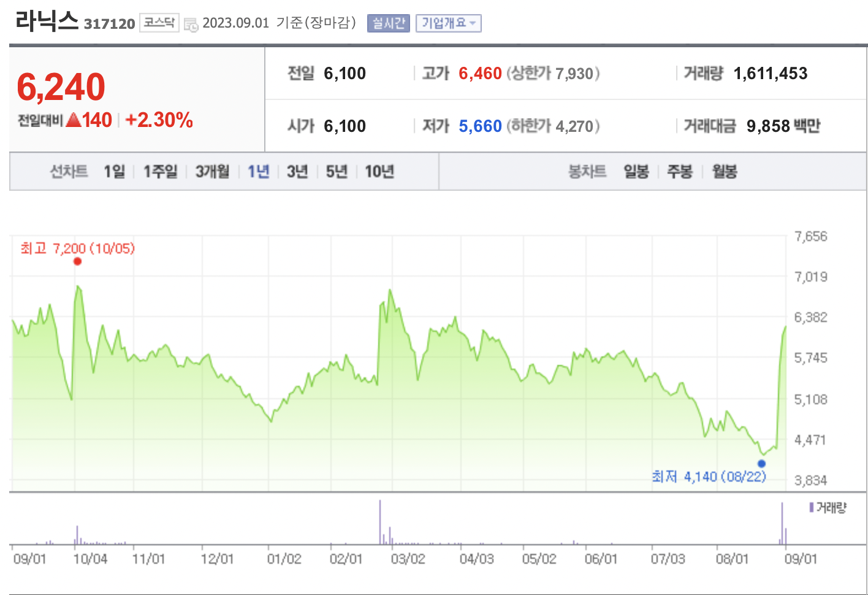The image size is (868, 595).
Task: Select the 3개월 line chart tab
Action: click(212, 171)
